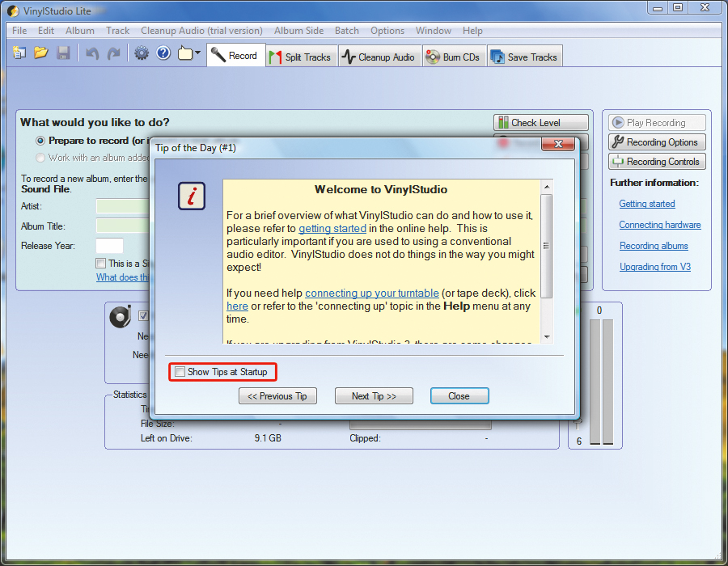Open the 'connecting up your turntable' link

click(x=372, y=293)
